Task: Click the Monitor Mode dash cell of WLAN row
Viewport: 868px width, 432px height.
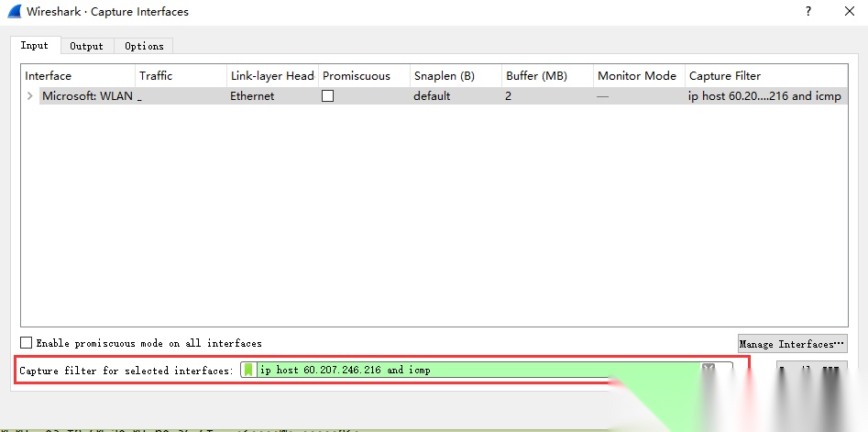Action: (x=603, y=96)
